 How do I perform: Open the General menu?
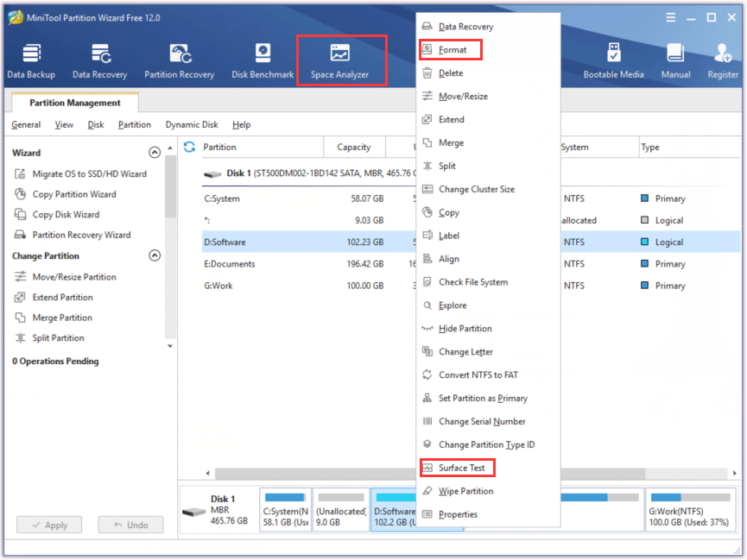click(26, 124)
